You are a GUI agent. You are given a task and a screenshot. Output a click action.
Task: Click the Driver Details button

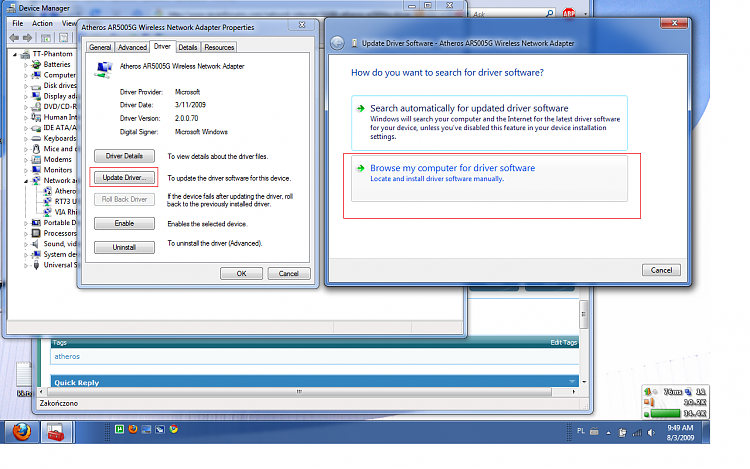pyautogui.click(x=124, y=156)
